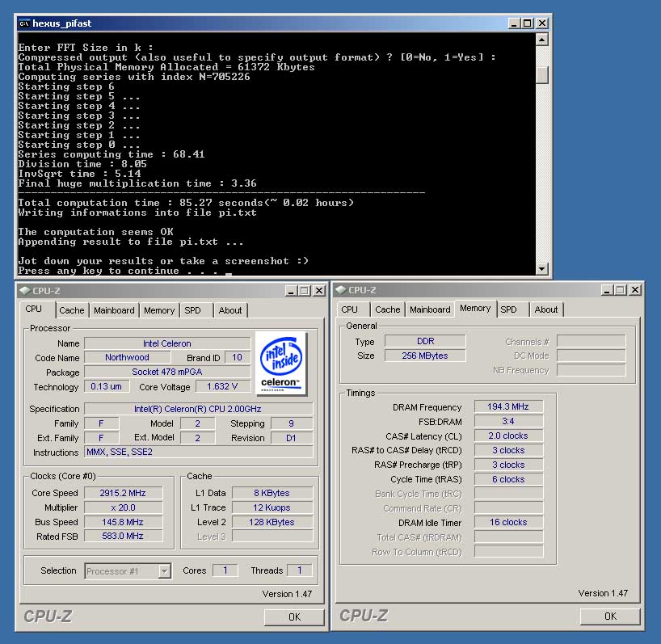The width and height of the screenshot is (661, 644).
Task: Click the Northwood code name field
Action: coord(128,357)
